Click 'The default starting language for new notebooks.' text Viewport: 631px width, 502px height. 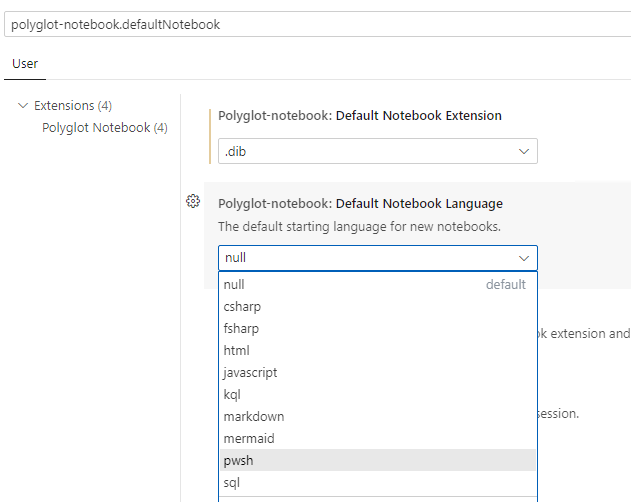[x=359, y=227]
